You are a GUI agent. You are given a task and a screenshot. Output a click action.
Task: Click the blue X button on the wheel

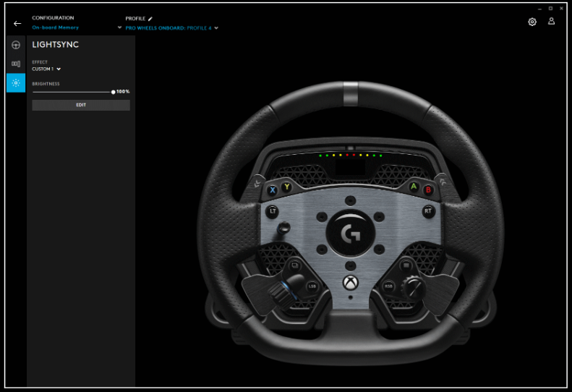click(273, 190)
